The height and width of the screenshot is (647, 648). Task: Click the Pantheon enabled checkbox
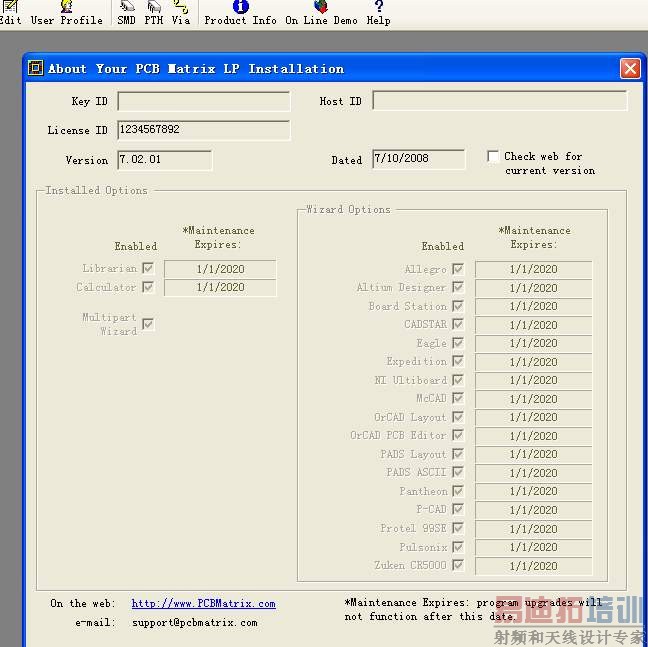(x=457, y=491)
